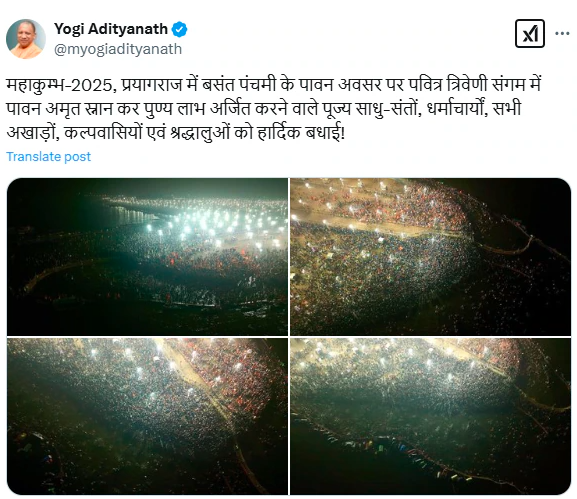Viewport: 577px width, 499px height.
Task: Open the three-dot more options menu
Action: tap(562, 33)
